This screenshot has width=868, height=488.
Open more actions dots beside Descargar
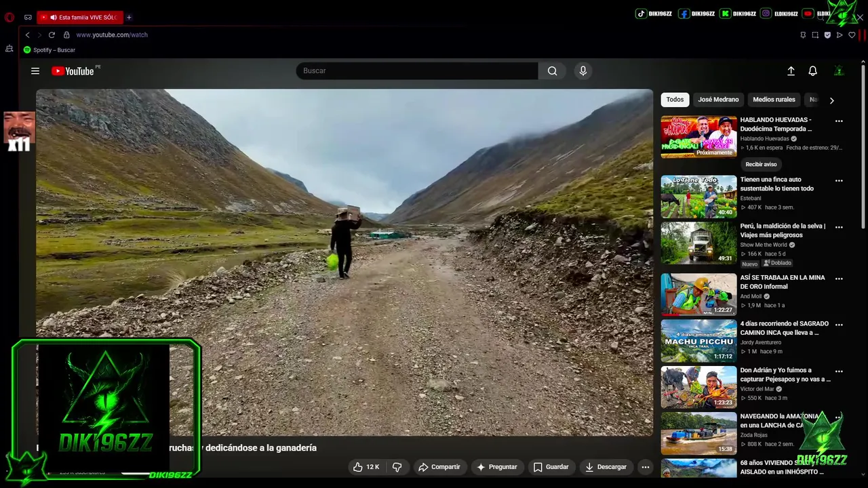click(x=646, y=467)
